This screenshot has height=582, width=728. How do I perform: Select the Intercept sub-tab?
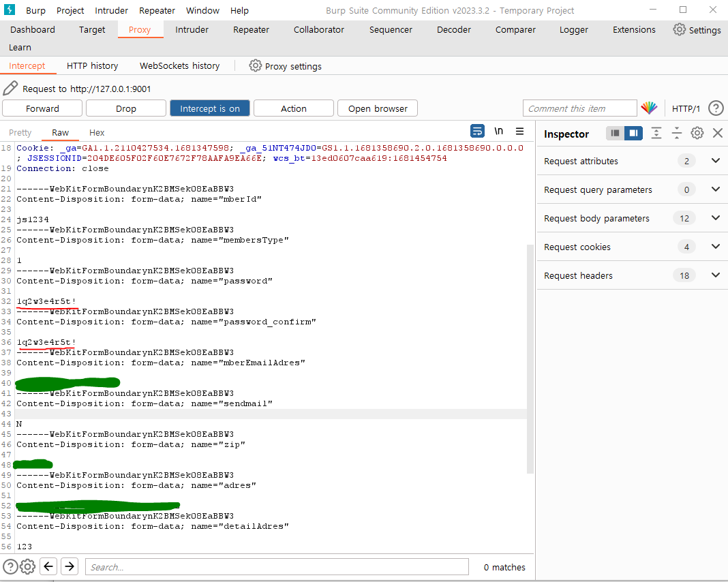click(x=27, y=66)
